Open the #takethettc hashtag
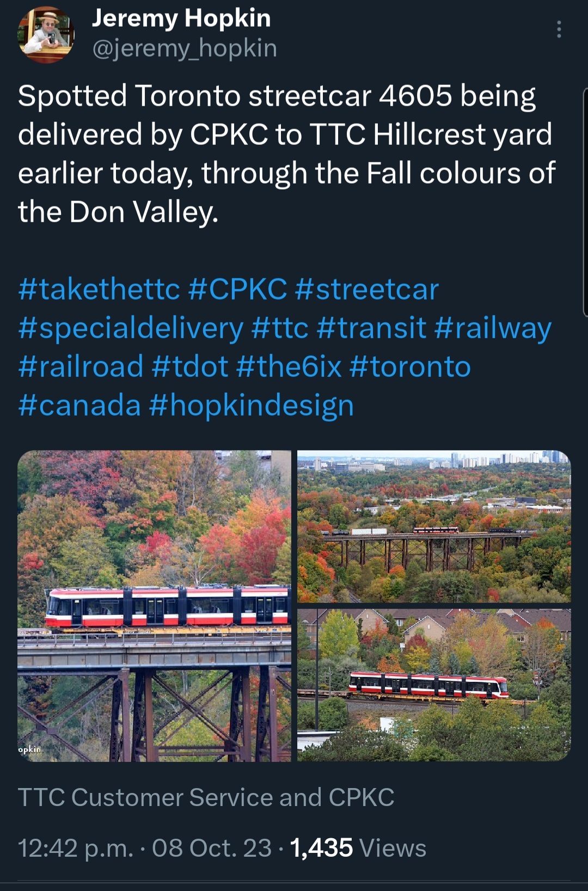 coord(99,289)
